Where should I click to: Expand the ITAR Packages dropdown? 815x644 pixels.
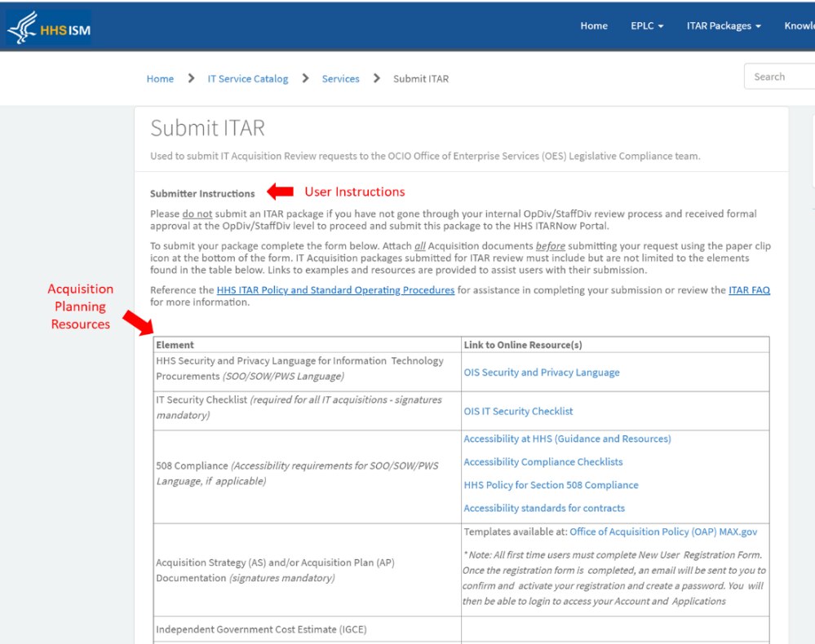(x=724, y=26)
